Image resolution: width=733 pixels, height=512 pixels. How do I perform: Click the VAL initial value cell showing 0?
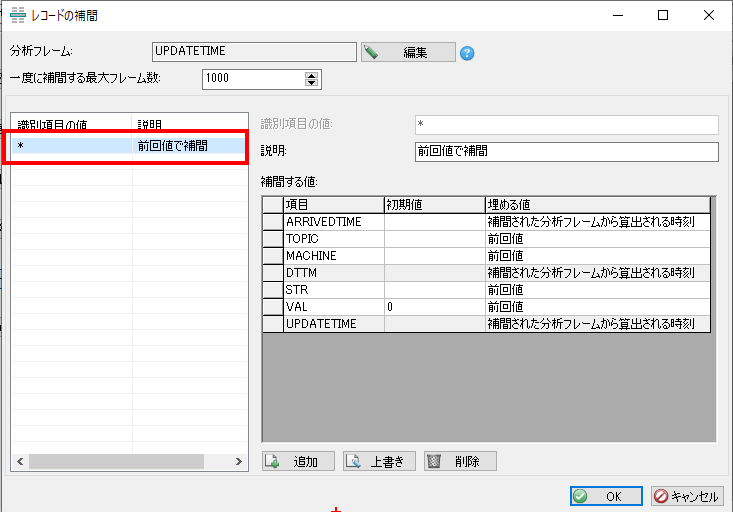point(434,307)
